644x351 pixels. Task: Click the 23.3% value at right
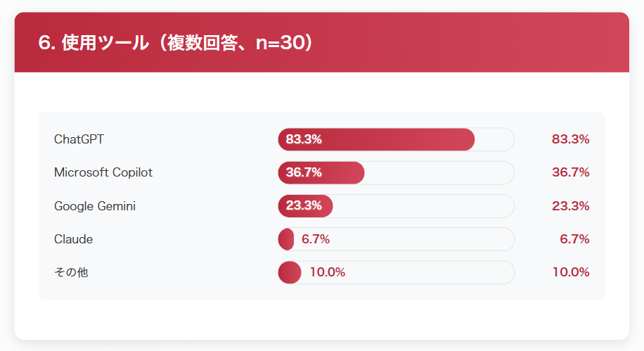click(x=570, y=206)
